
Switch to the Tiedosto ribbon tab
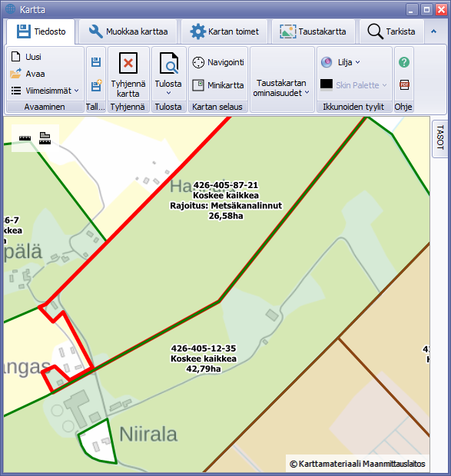pos(41,31)
